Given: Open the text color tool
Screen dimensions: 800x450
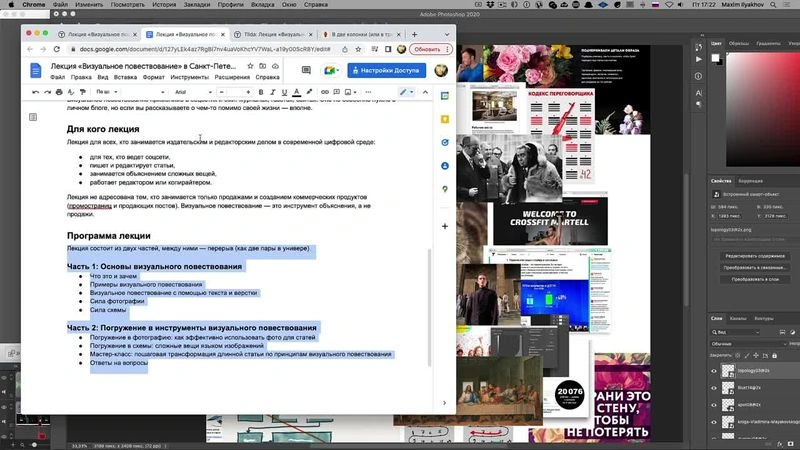Looking at the screenshot, I should click(x=296, y=92).
